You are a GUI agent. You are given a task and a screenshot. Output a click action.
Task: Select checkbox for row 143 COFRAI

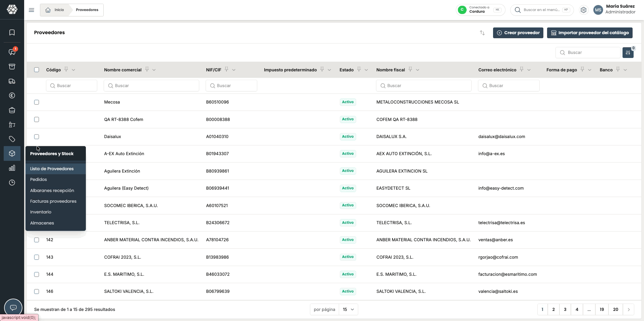coord(37,257)
